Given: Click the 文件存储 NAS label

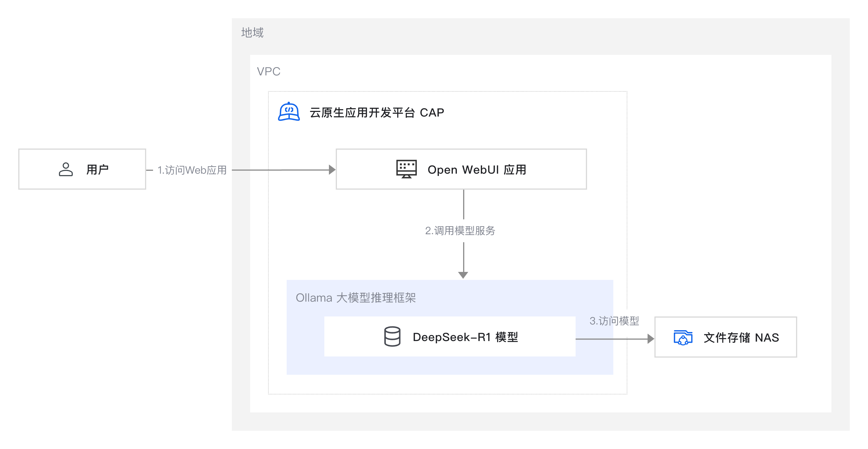Looking at the screenshot, I should [x=741, y=337].
